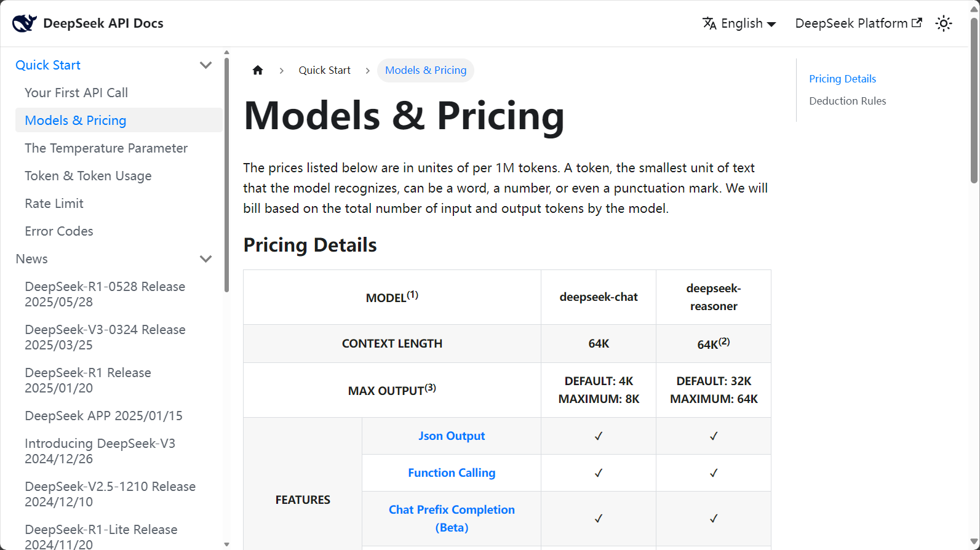The image size is (980, 550).
Task: Open the Function Calling feature link
Action: (x=452, y=473)
